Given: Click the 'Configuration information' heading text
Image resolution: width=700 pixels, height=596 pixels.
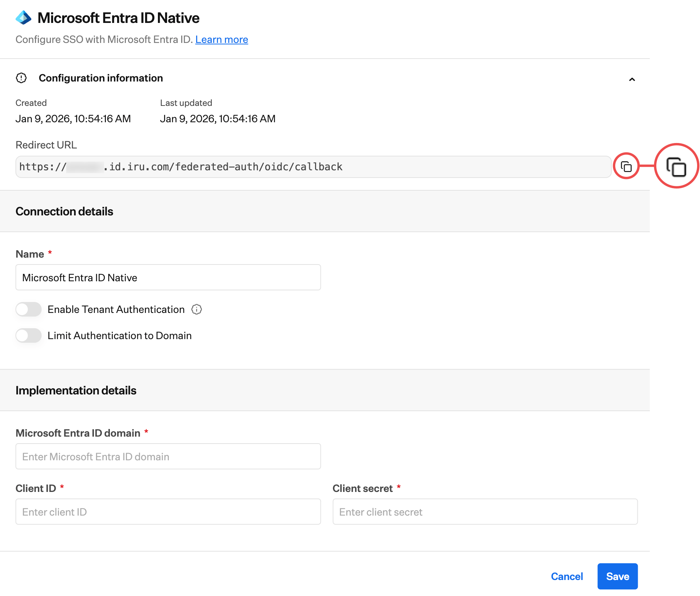Looking at the screenshot, I should pos(101,78).
